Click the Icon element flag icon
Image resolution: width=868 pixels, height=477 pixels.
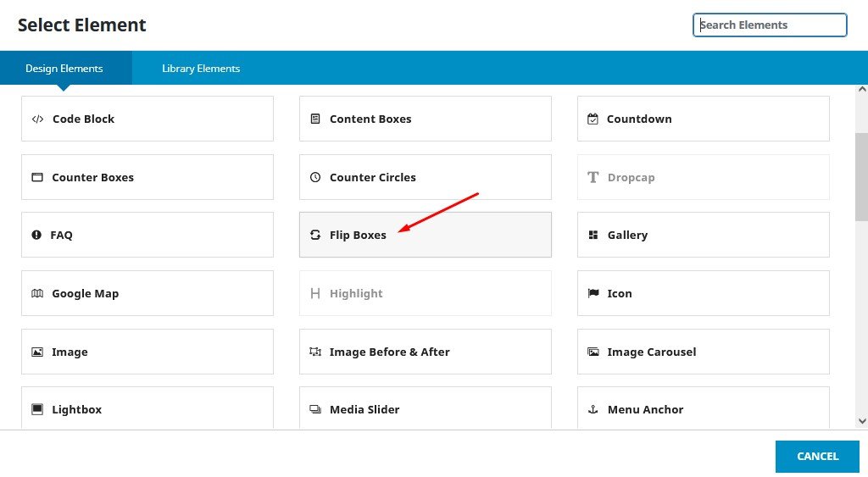(593, 294)
